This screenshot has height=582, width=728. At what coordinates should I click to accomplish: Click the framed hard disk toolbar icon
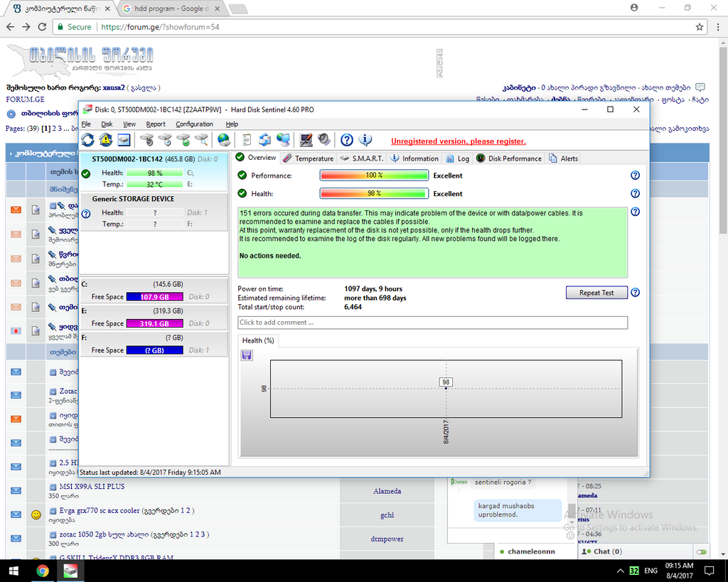124,140
